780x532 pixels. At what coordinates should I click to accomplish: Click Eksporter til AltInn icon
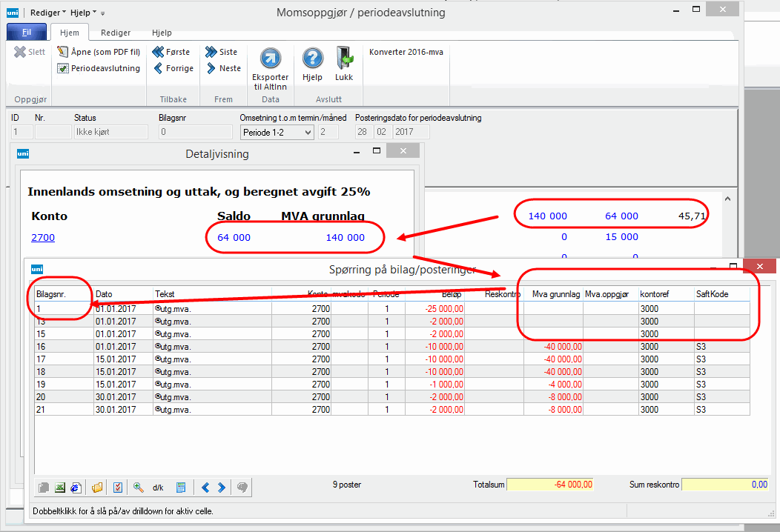270,59
